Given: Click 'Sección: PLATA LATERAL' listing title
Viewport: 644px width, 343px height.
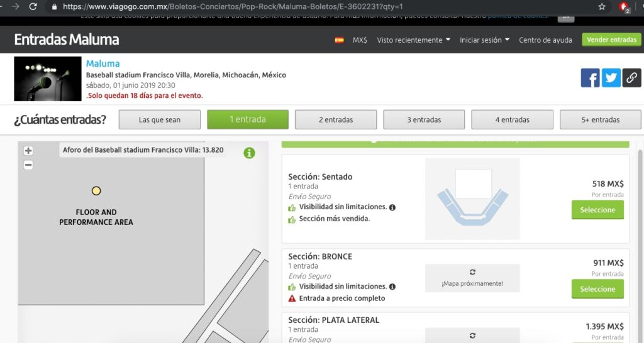Looking at the screenshot, I should [x=333, y=320].
